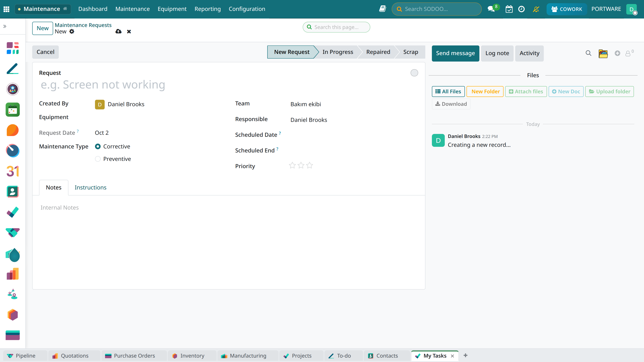Click the Log note button

tap(497, 53)
